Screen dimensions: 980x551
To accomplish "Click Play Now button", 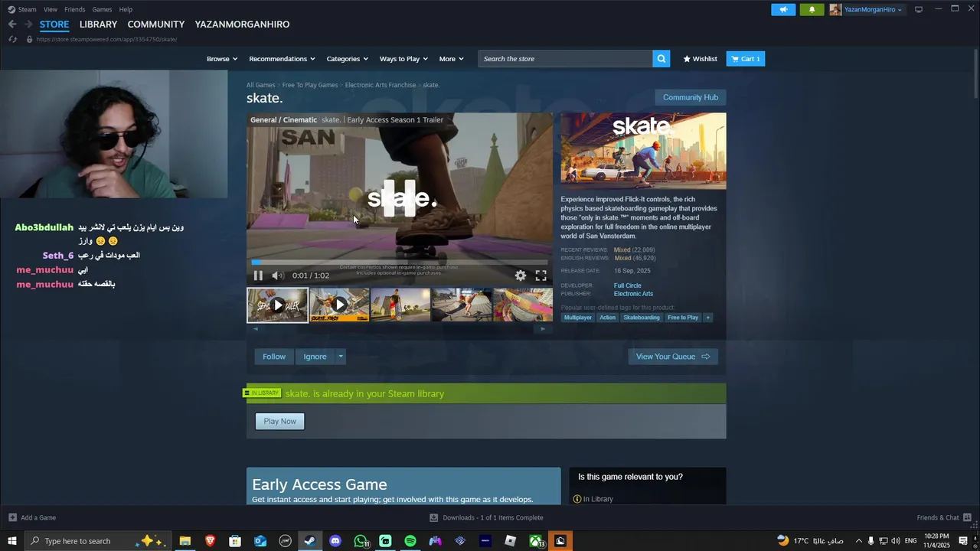I will point(279,421).
